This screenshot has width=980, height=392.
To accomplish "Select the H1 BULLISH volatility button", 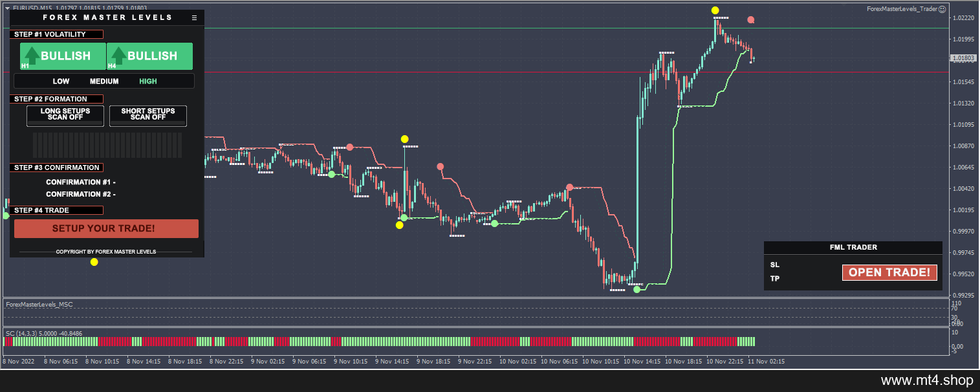I will (x=63, y=56).
